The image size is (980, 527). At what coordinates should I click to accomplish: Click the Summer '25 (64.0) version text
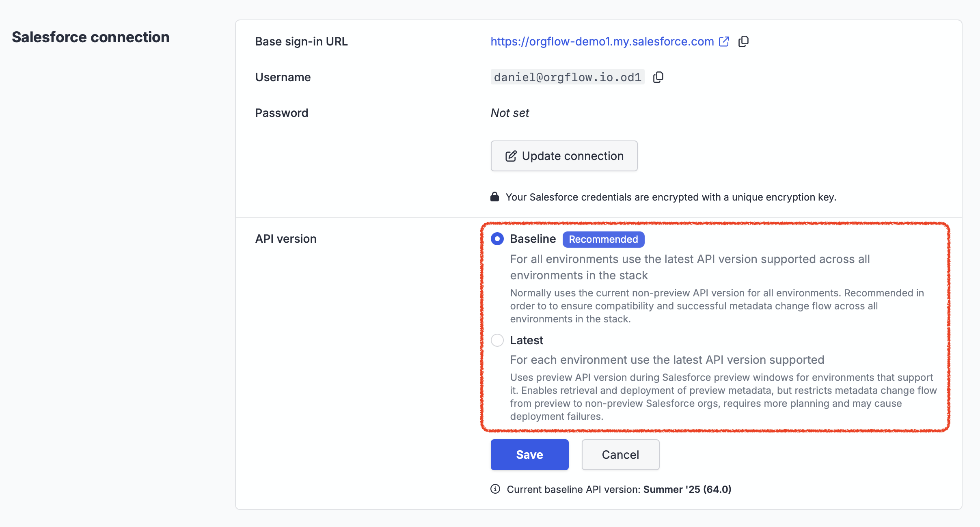coord(687,489)
